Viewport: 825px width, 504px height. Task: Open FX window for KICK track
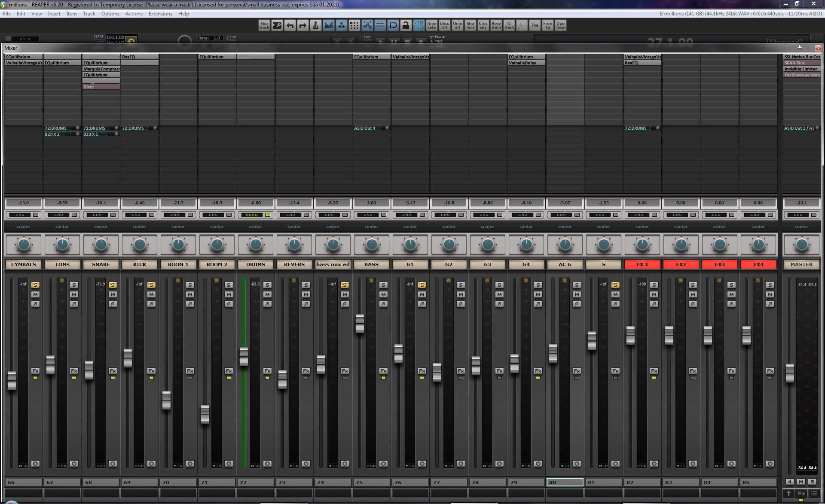point(151,371)
